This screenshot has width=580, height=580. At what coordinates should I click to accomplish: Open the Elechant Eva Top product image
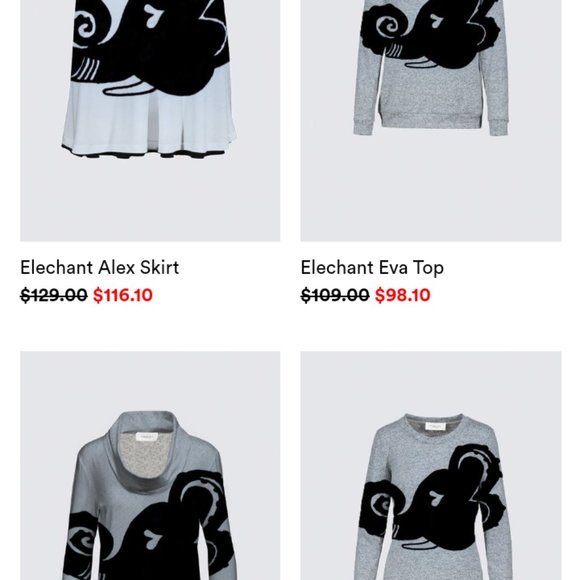pyautogui.click(x=431, y=121)
